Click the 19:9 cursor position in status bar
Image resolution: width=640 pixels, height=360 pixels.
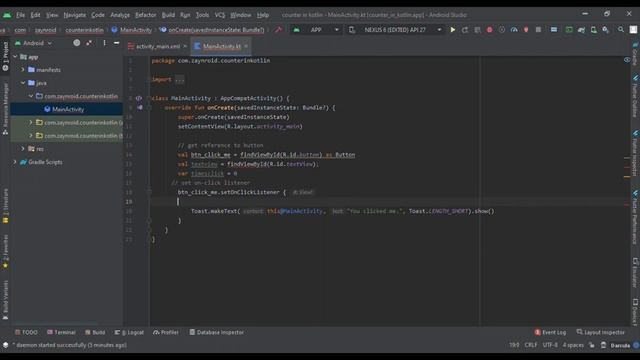514,345
